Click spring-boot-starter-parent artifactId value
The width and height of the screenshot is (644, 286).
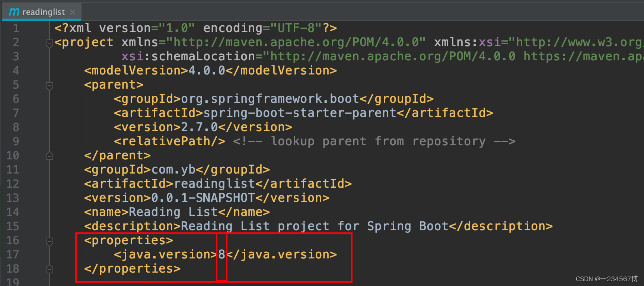point(300,113)
